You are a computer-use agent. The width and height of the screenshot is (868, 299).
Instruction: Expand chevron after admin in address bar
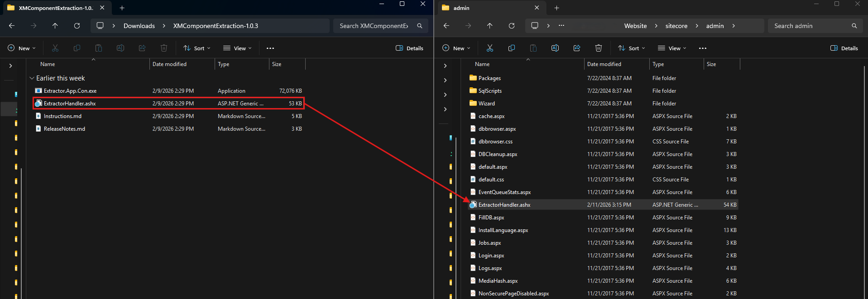coord(734,26)
